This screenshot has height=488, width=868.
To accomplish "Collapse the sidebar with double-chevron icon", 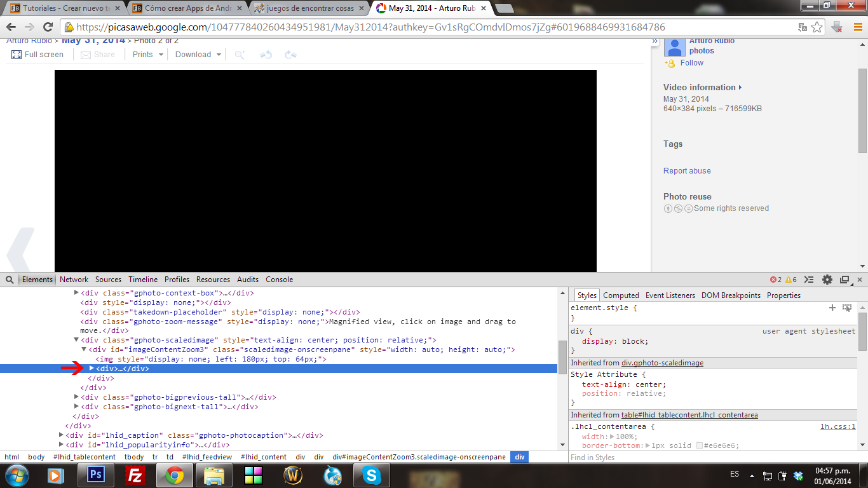I will point(655,41).
